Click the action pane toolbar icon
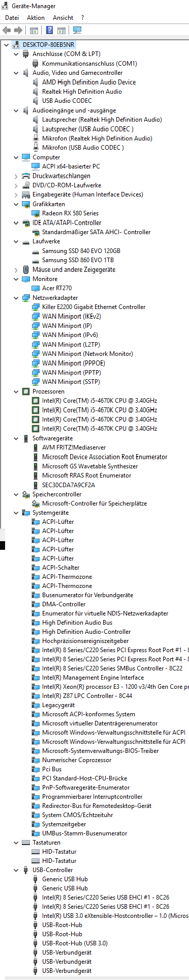 tap(61, 31)
